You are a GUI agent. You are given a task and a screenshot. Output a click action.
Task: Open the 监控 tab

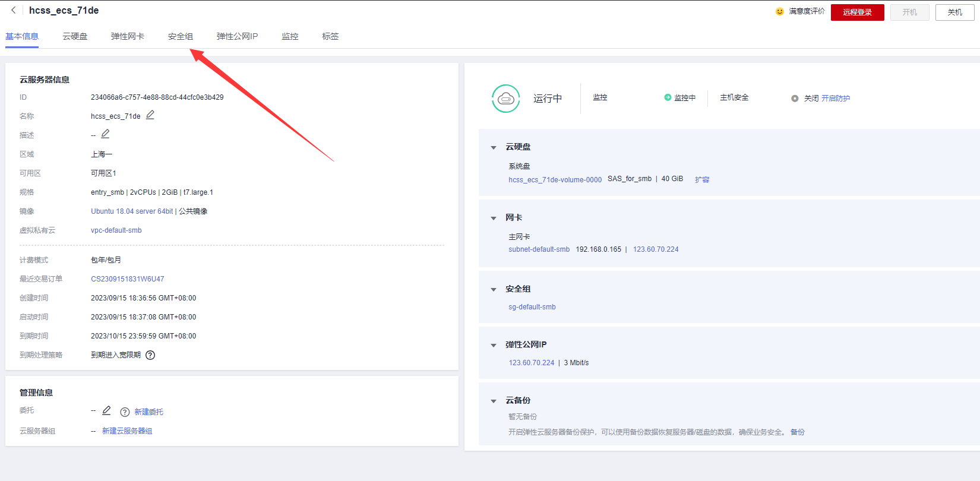[290, 36]
